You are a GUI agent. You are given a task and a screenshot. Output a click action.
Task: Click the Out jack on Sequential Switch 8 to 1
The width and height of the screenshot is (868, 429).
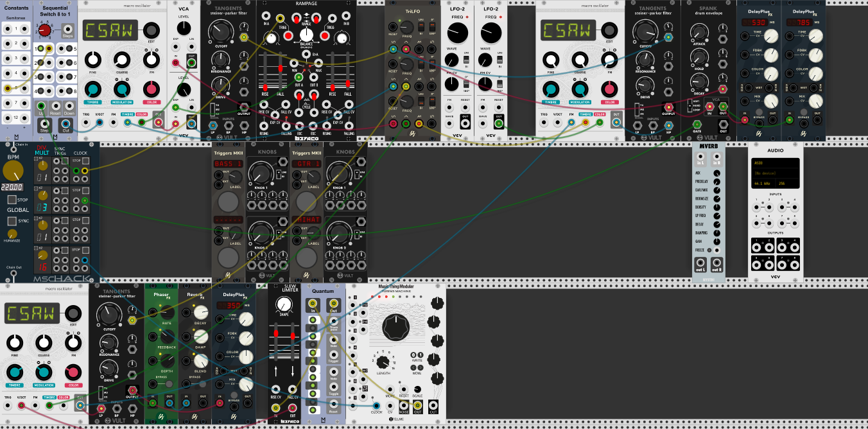tap(65, 124)
